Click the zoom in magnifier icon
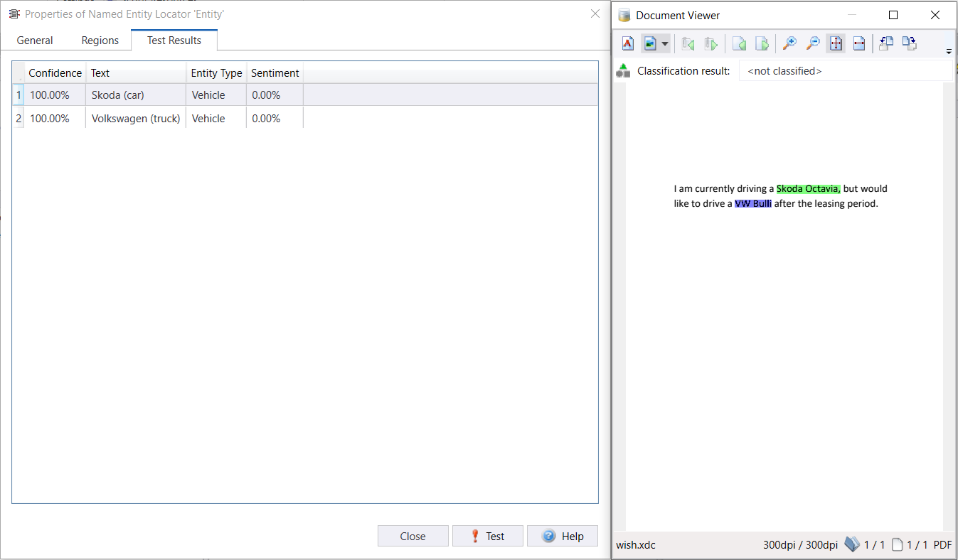This screenshot has height=560, width=958. pyautogui.click(x=789, y=44)
